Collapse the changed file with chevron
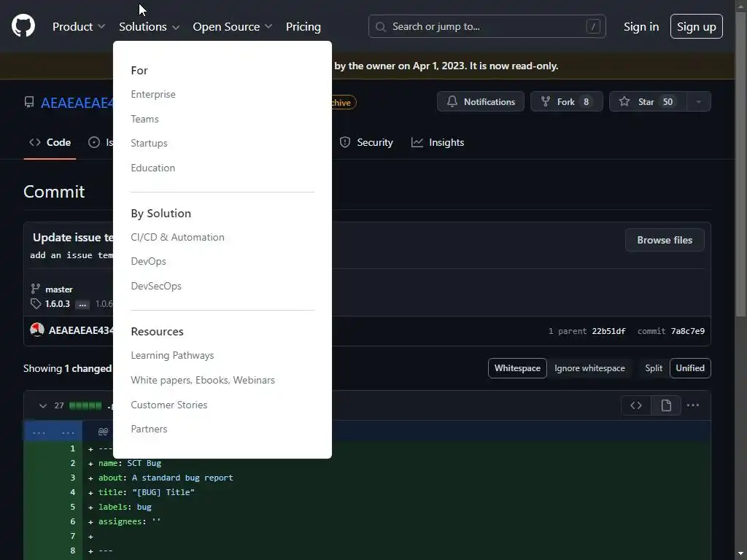Screen dimensions: 747x560 click(x=43, y=405)
